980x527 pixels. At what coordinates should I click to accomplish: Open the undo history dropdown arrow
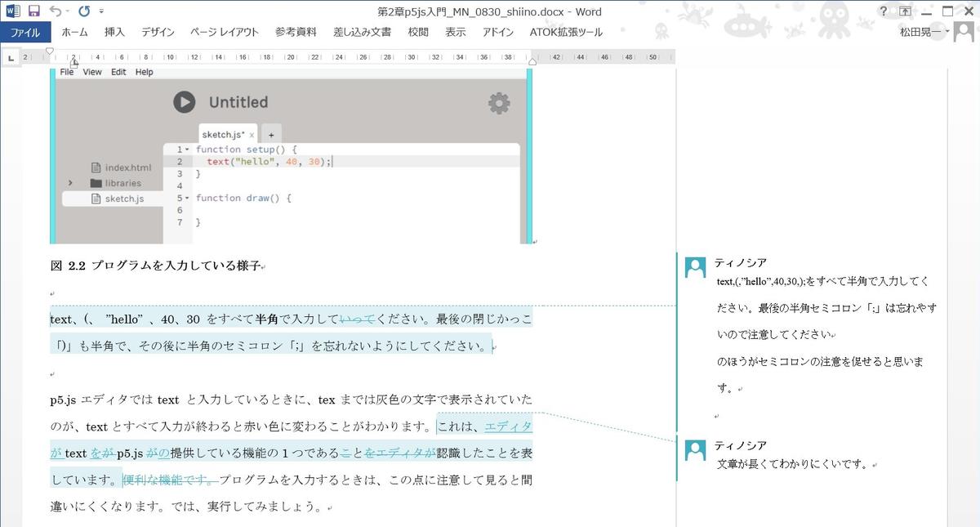click(x=67, y=11)
